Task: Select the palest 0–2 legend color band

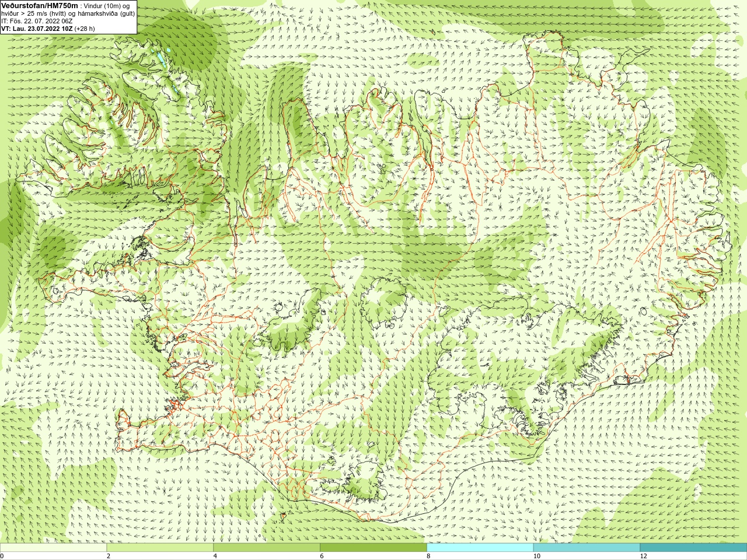Action: coord(54,548)
